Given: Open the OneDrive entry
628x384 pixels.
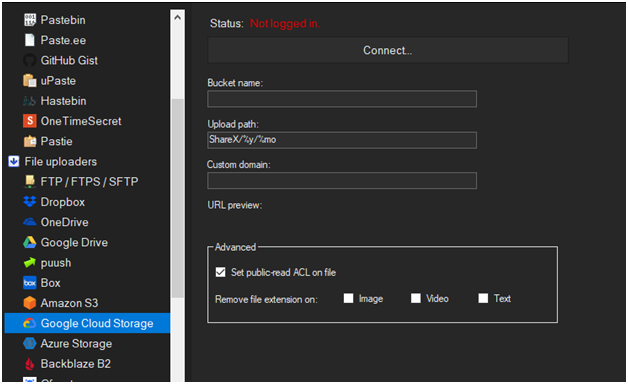Looking at the screenshot, I should pos(64,222).
